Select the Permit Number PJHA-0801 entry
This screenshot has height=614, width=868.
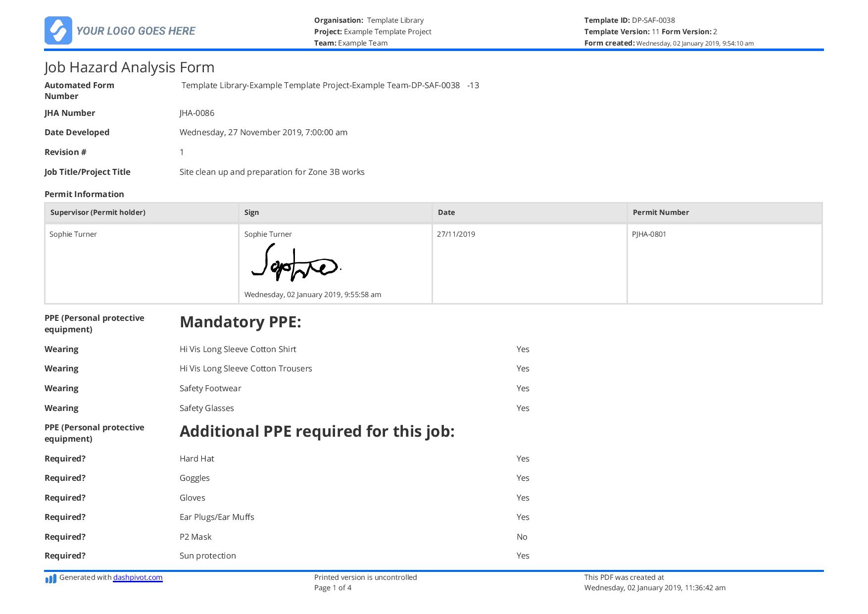tap(649, 234)
